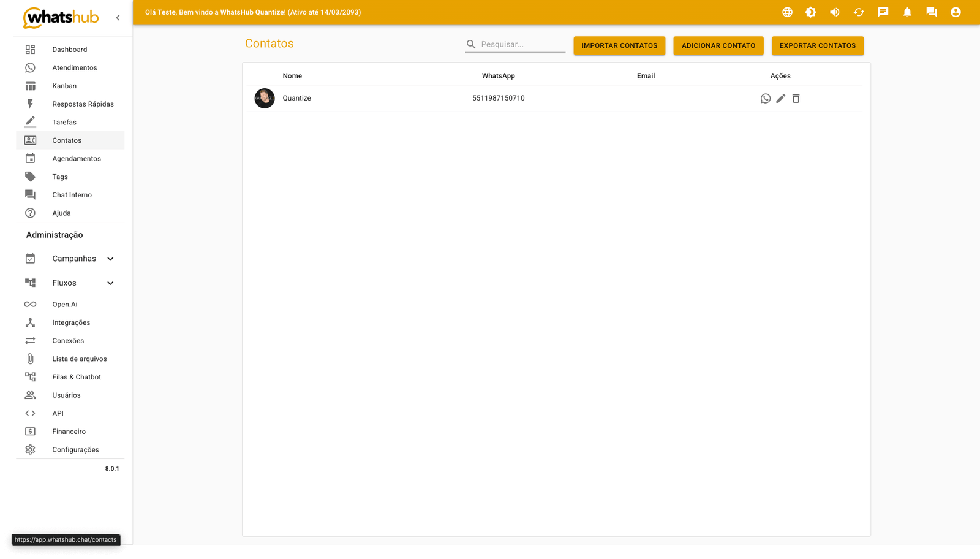Screen dimensions: 980x559
Task: Open the Quantize contact profile picture
Action: click(x=264, y=98)
